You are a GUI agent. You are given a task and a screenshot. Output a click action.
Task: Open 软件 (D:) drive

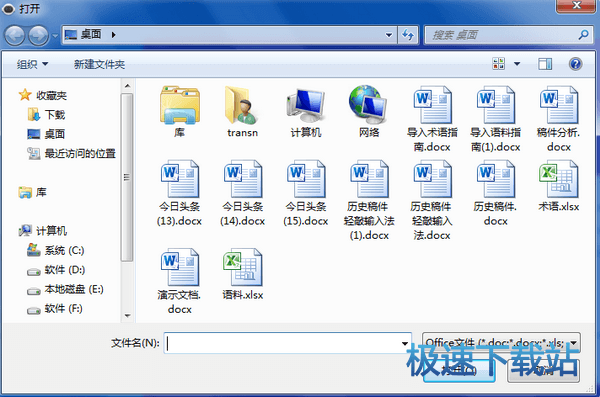(56, 270)
